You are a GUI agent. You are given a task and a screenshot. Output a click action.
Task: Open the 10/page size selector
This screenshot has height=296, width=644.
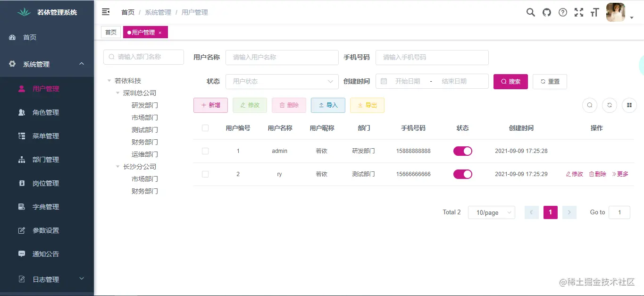coord(491,212)
